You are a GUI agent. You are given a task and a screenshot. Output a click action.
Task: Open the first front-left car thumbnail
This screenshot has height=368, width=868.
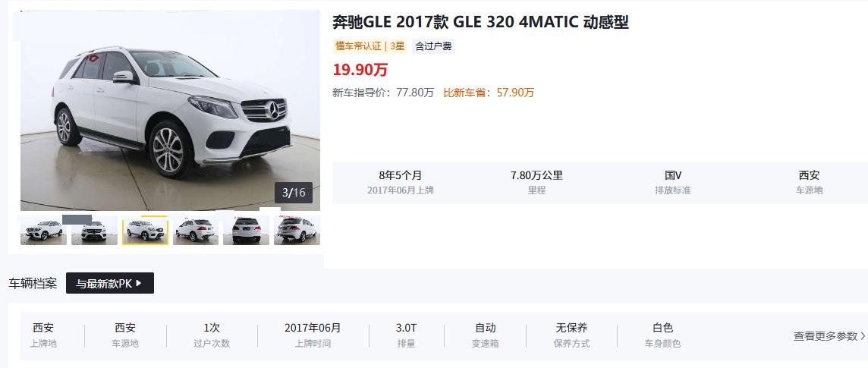pyautogui.click(x=43, y=230)
